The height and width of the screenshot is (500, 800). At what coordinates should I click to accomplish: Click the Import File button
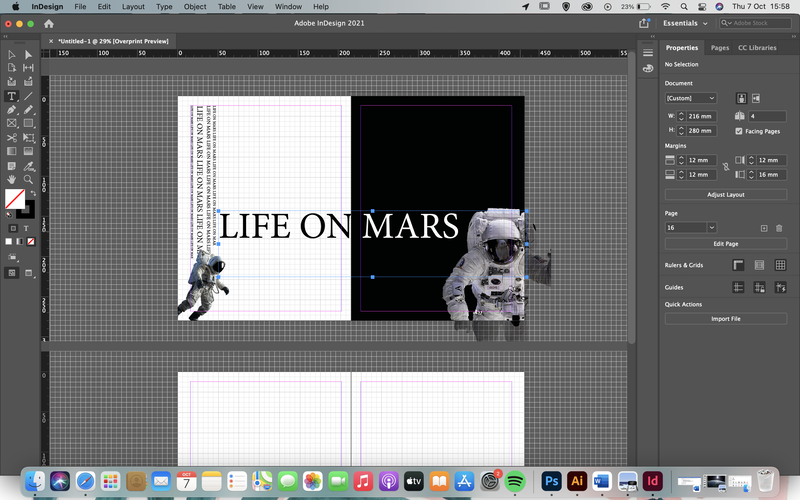pos(726,318)
